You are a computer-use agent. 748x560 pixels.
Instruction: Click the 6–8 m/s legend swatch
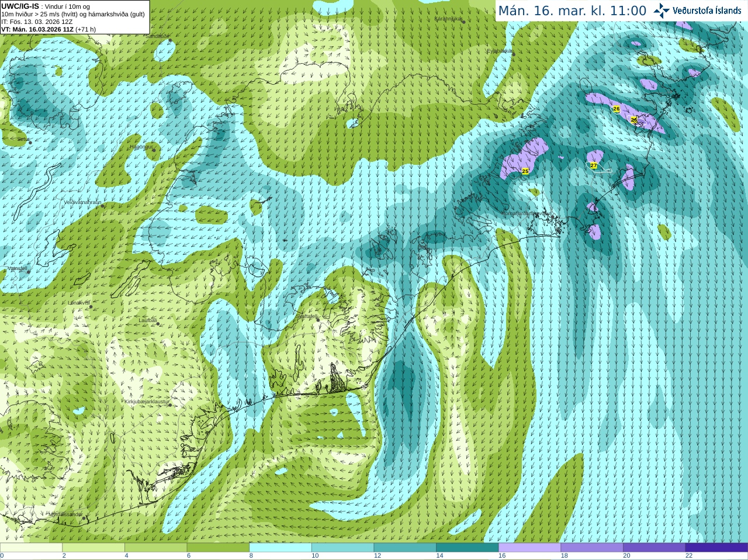coord(218,548)
